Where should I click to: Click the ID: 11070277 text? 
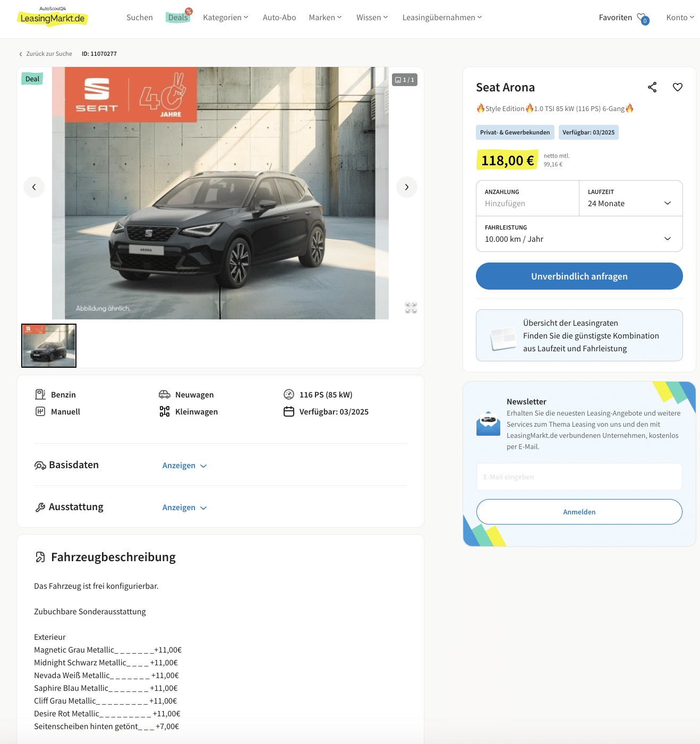click(99, 54)
